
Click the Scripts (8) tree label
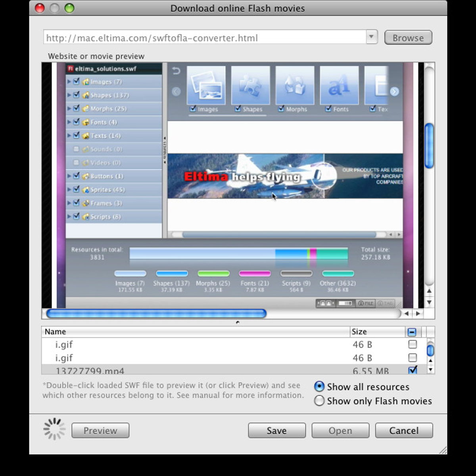[x=106, y=217]
